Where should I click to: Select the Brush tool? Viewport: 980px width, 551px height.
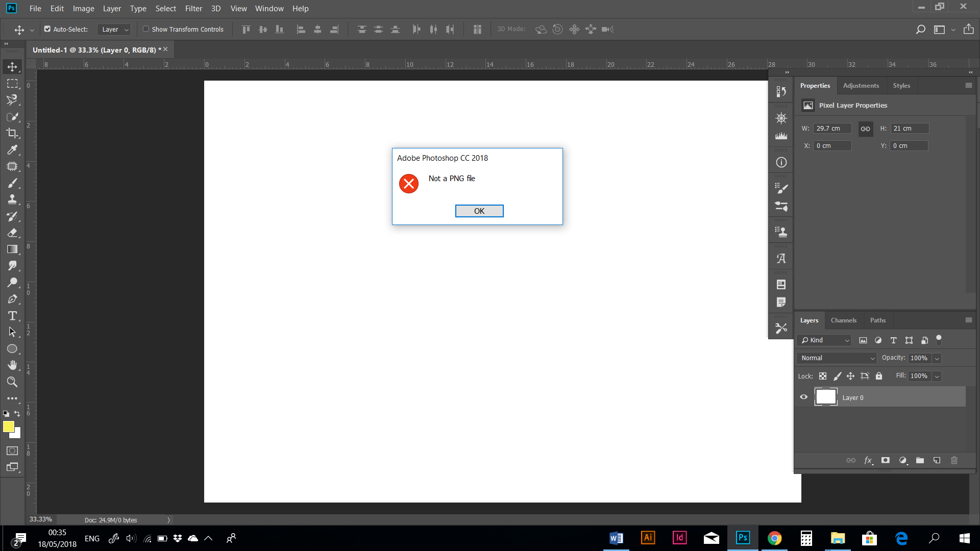(13, 183)
